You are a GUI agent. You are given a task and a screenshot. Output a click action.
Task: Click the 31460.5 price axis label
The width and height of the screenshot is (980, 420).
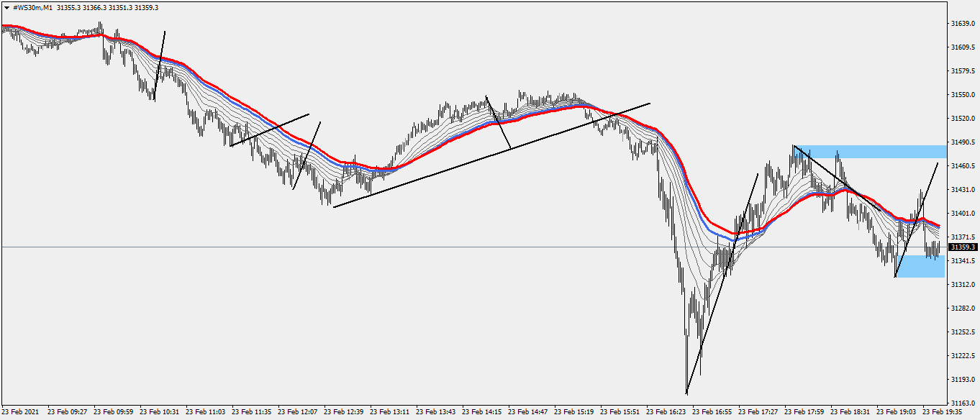(x=963, y=166)
